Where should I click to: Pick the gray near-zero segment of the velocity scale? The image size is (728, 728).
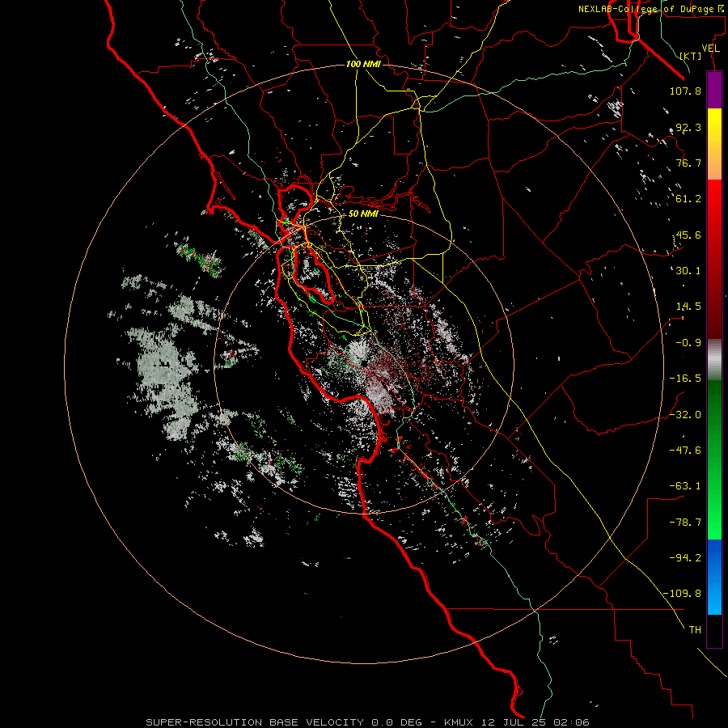[714, 360]
